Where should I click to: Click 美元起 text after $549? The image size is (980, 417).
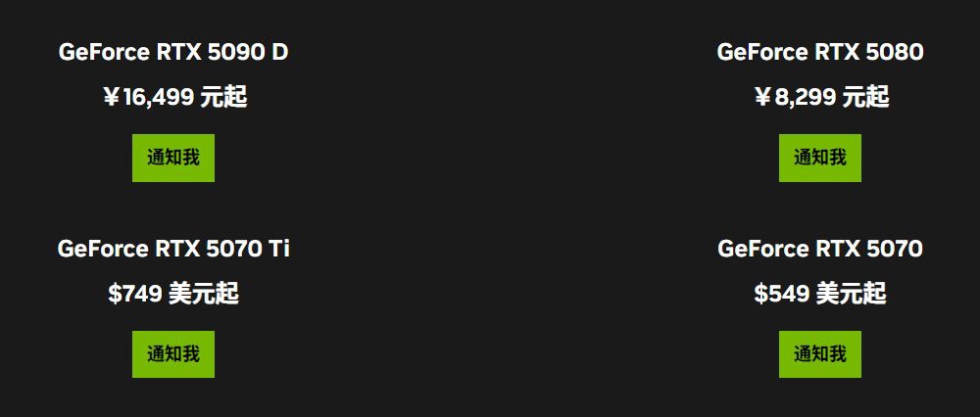coord(851,294)
